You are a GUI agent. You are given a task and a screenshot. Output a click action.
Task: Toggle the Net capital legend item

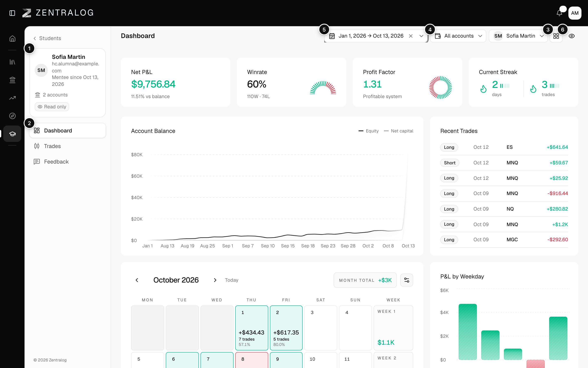[x=399, y=131]
